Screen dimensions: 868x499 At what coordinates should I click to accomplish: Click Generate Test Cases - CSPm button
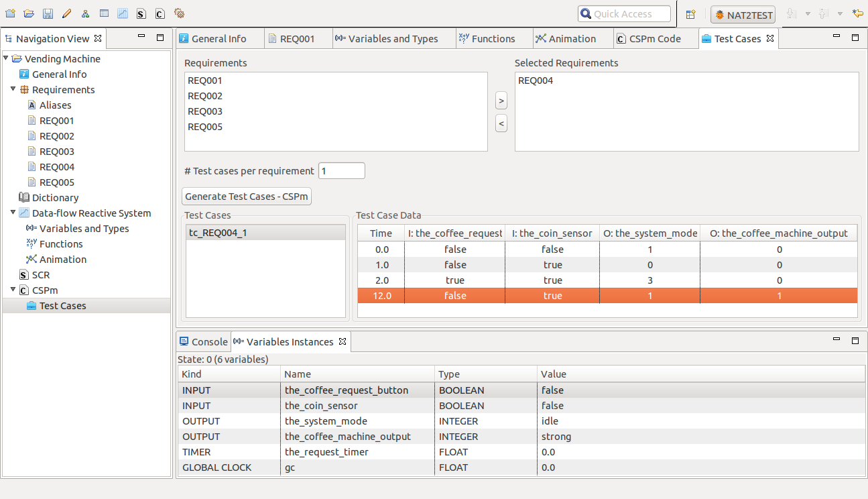pyautogui.click(x=247, y=197)
